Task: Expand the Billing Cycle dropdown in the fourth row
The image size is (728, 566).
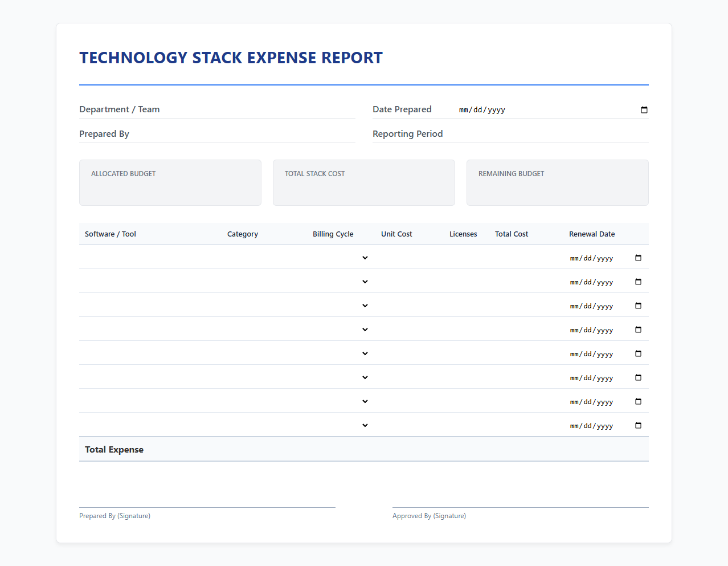Action: point(341,329)
